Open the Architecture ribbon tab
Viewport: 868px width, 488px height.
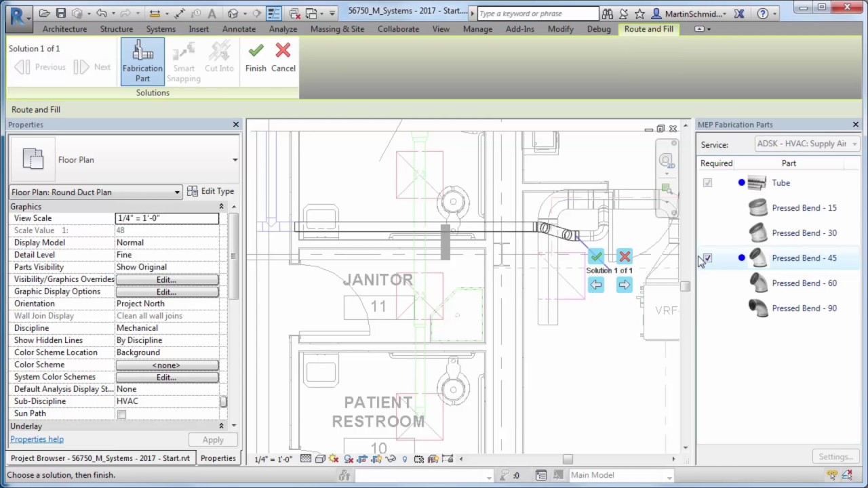(x=64, y=29)
